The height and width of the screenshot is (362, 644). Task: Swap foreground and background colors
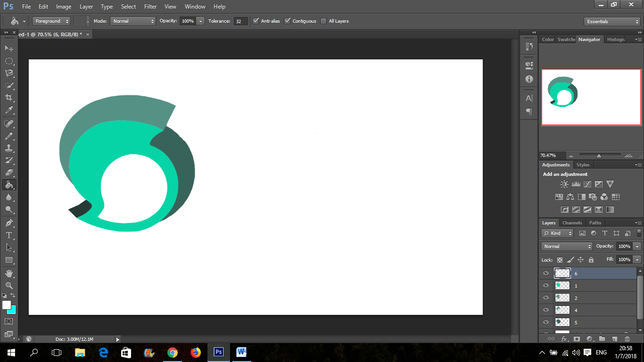pos(13,296)
